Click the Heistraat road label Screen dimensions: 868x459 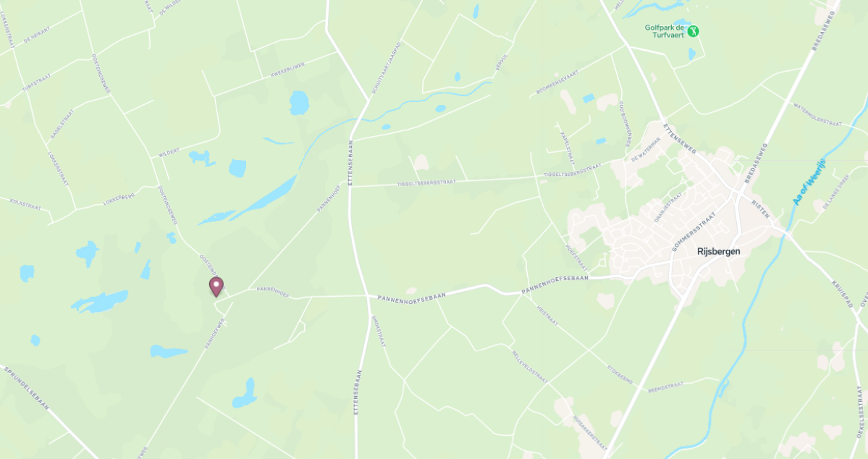tap(548, 316)
